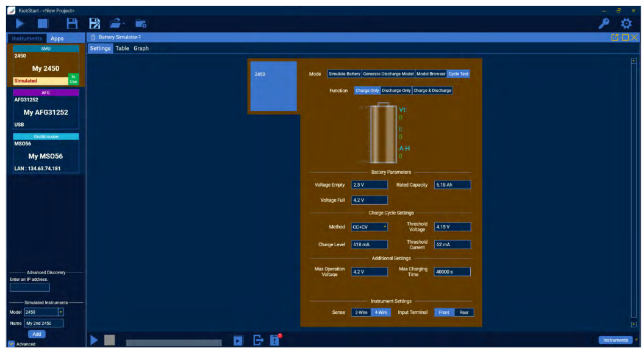
Task: Switch to the Apps tab
Action: pyautogui.click(x=57, y=38)
